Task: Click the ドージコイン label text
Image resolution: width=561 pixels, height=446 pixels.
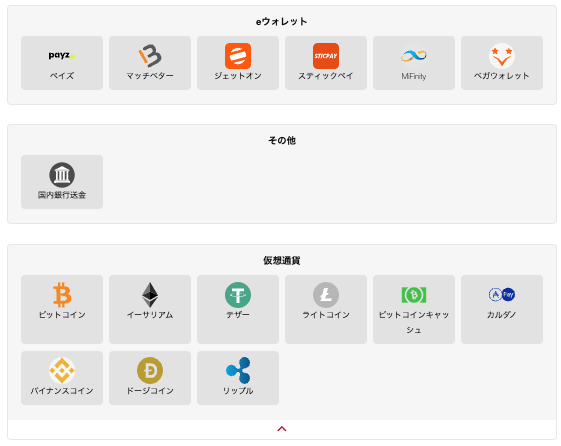Action: click(x=150, y=391)
